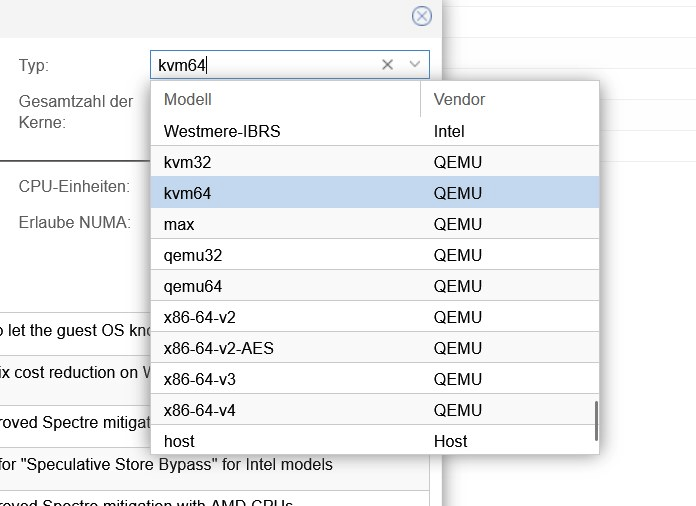The width and height of the screenshot is (696, 506).
Task: Choose the host CPU type
Action: [x=180, y=441]
